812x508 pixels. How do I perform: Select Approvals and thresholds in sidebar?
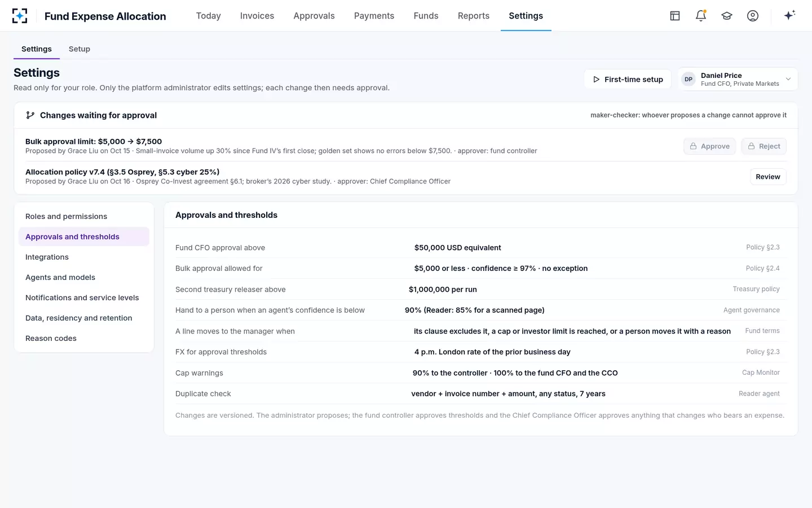click(x=84, y=237)
